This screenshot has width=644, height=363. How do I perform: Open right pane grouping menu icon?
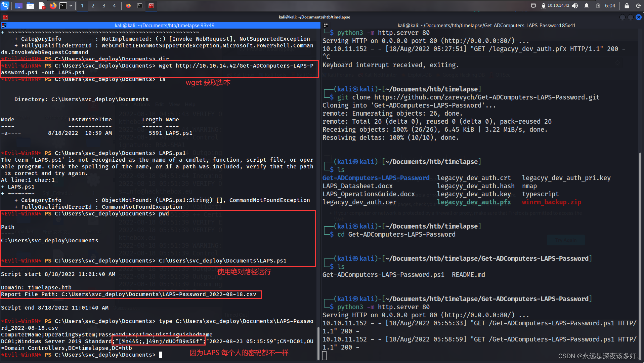[x=326, y=25]
